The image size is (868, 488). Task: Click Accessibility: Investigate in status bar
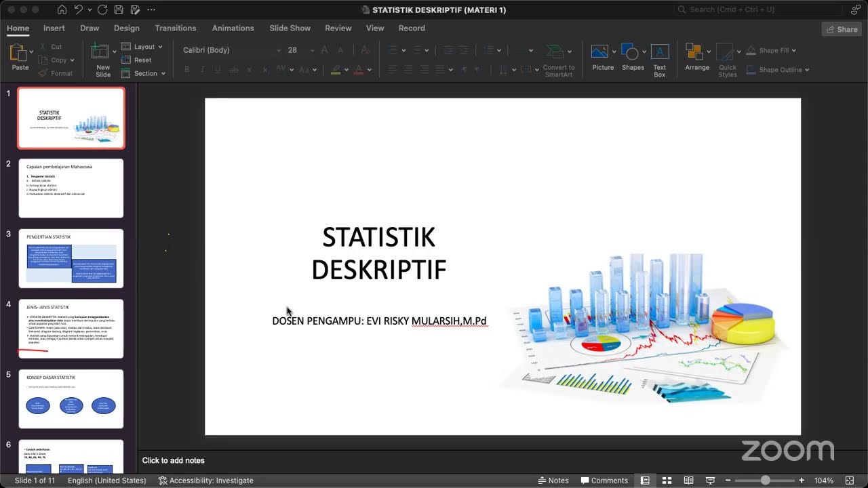tap(206, 481)
